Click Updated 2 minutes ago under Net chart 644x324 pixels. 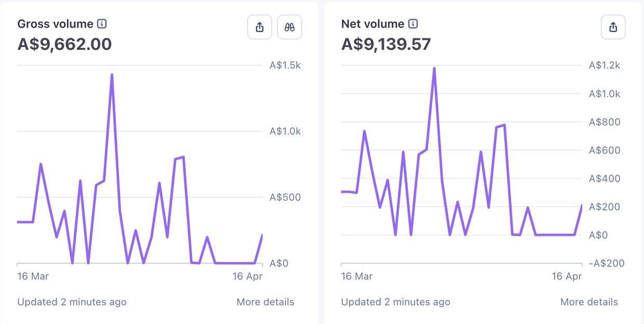396,302
